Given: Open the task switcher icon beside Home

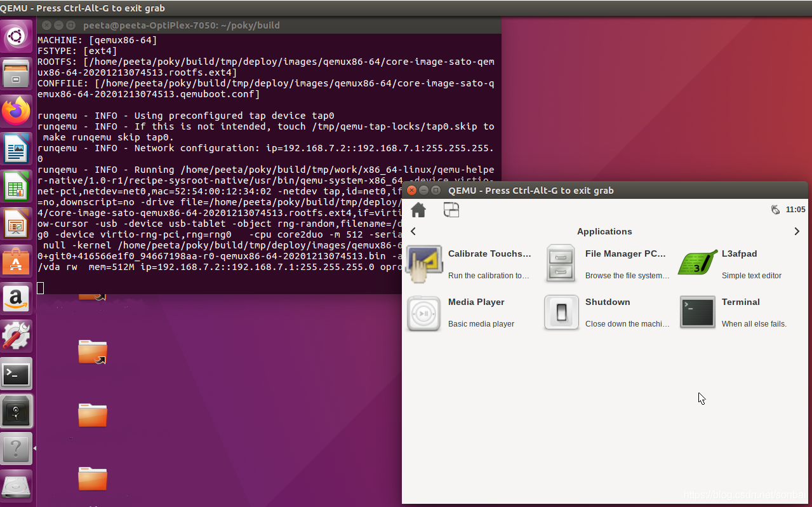Looking at the screenshot, I should 451,210.
